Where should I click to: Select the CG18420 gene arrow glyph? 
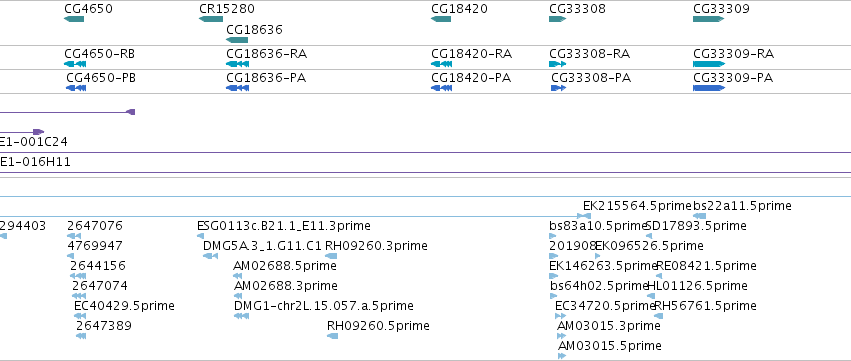click(x=441, y=19)
